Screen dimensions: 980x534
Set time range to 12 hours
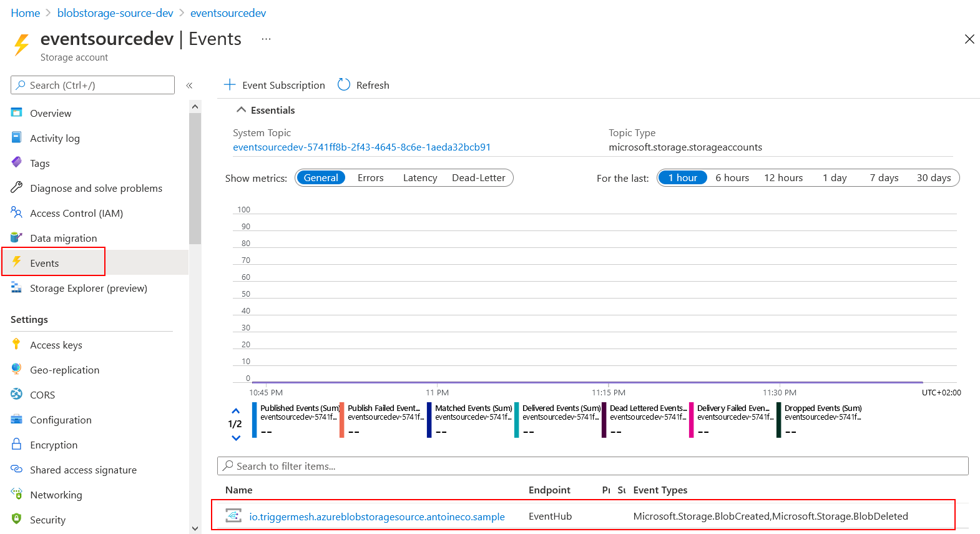click(783, 178)
